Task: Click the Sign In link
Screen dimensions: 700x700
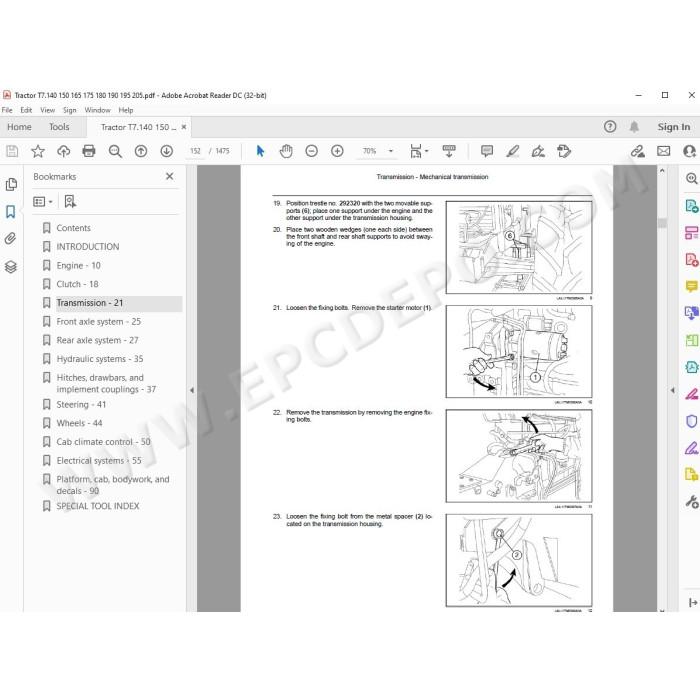Action: coord(674,127)
